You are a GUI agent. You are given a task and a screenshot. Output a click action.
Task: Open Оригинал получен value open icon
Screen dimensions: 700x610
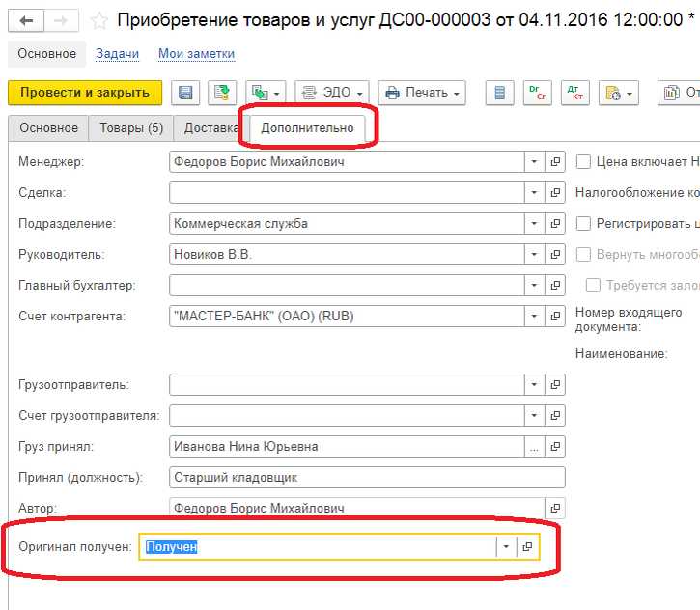(x=527, y=546)
